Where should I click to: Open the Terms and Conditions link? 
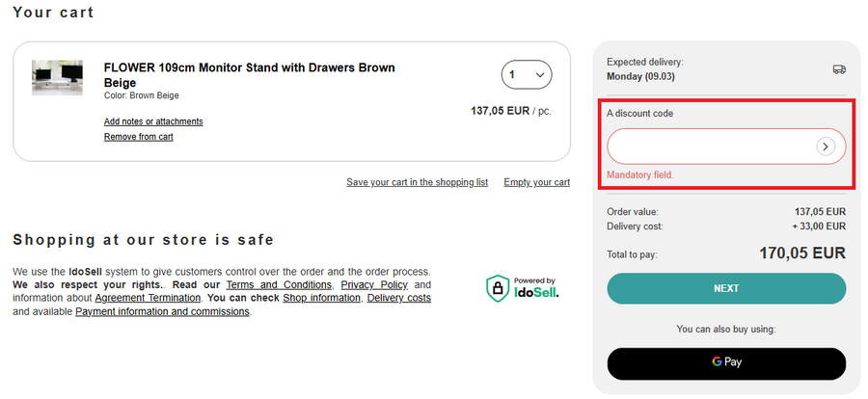click(x=280, y=285)
